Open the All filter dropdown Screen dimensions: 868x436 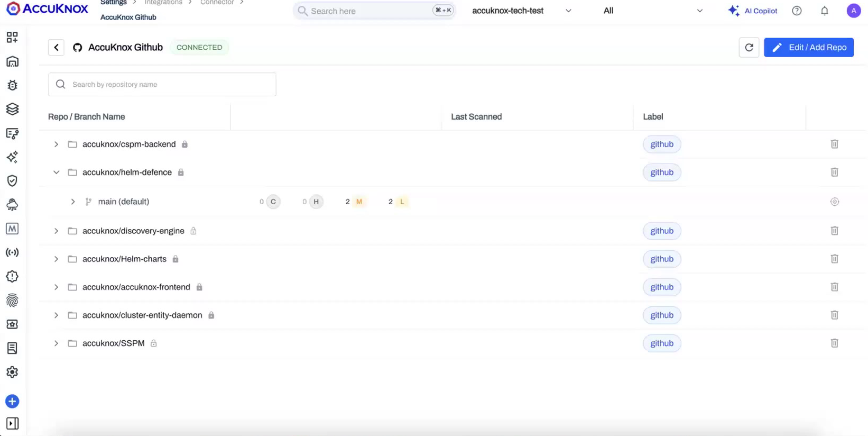click(x=653, y=11)
